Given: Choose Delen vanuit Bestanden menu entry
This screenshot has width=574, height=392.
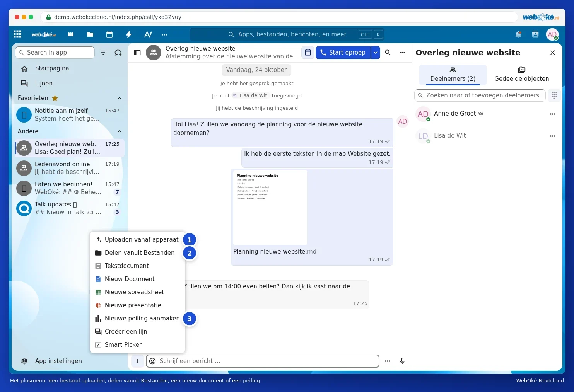Looking at the screenshot, I should 137,253.
